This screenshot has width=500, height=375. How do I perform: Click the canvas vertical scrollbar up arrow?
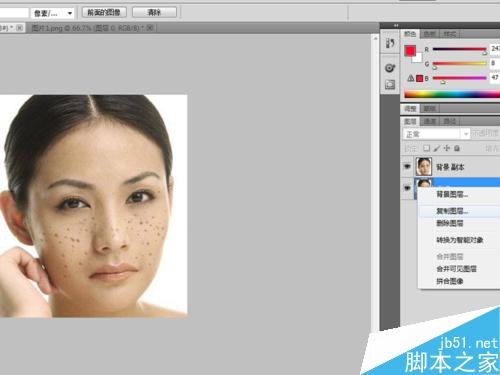[375, 38]
